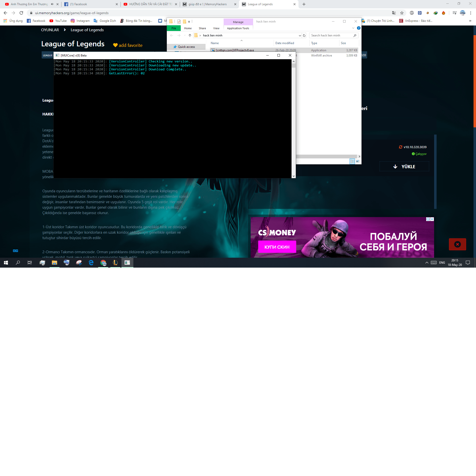Switch Explorer to large icons view

[x=358, y=161]
